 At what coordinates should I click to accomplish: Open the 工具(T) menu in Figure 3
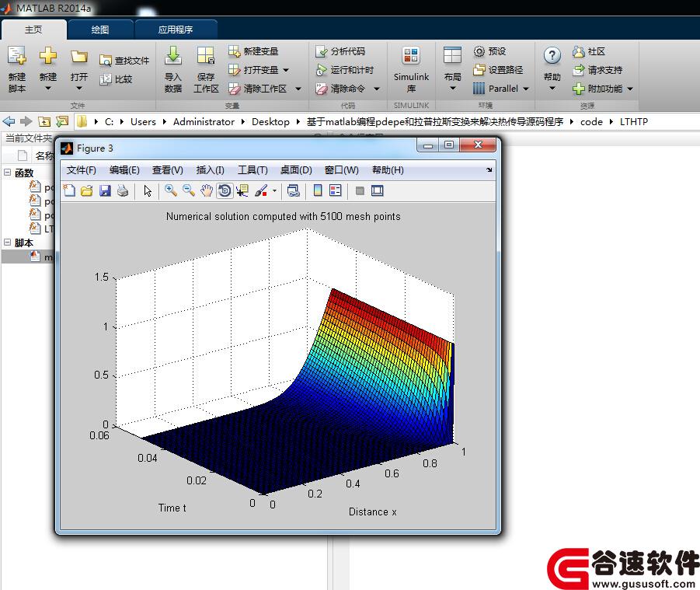pos(252,170)
